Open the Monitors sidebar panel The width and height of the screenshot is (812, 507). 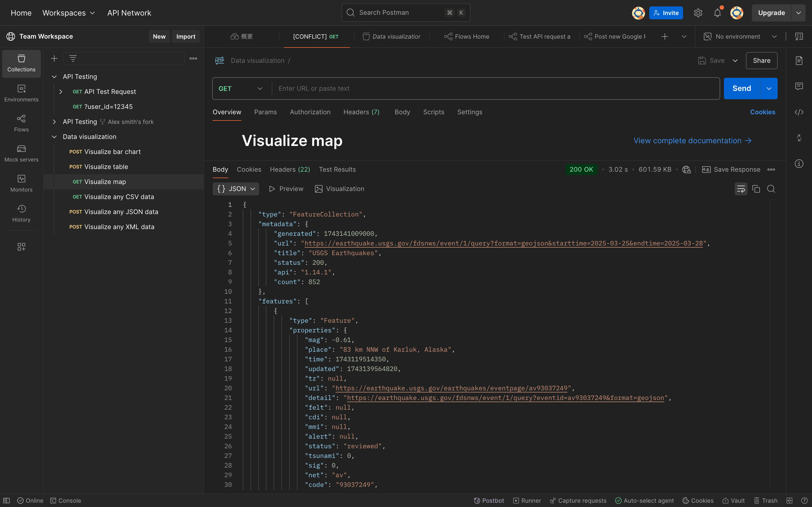click(x=21, y=183)
